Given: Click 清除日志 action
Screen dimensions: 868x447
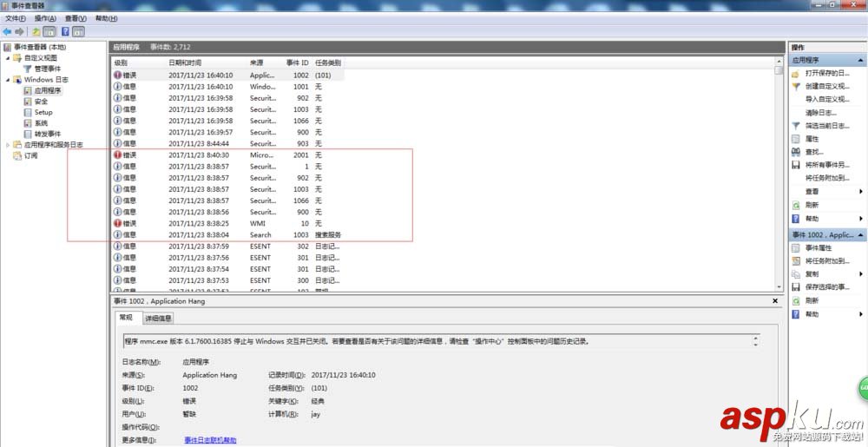Looking at the screenshot, I should coord(820,113).
